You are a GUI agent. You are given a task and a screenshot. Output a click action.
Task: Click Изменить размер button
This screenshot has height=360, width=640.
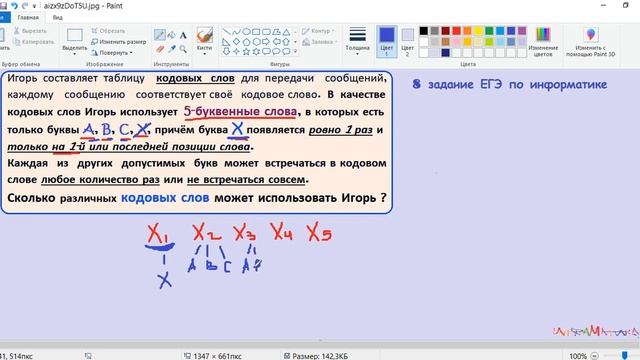click(x=118, y=42)
